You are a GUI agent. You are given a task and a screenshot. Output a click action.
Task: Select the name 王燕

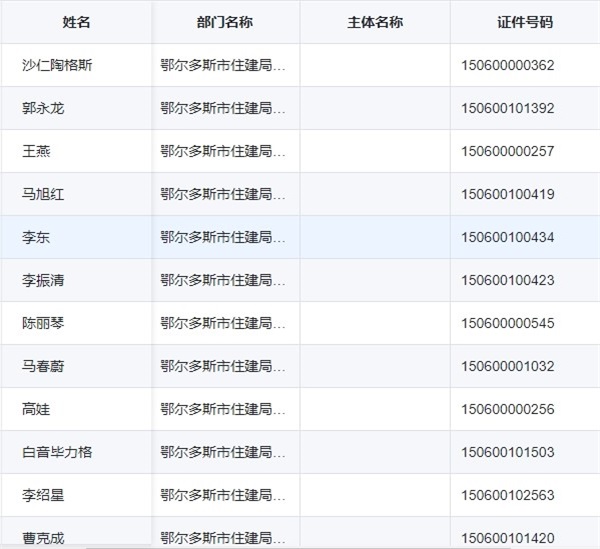36,151
